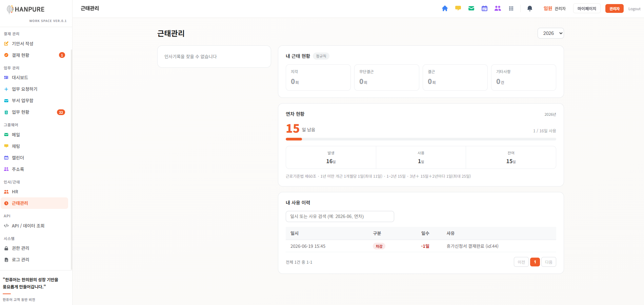Open the calendar icon in the header
The width and height of the screenshot is (644, 305).
point(484,8)
